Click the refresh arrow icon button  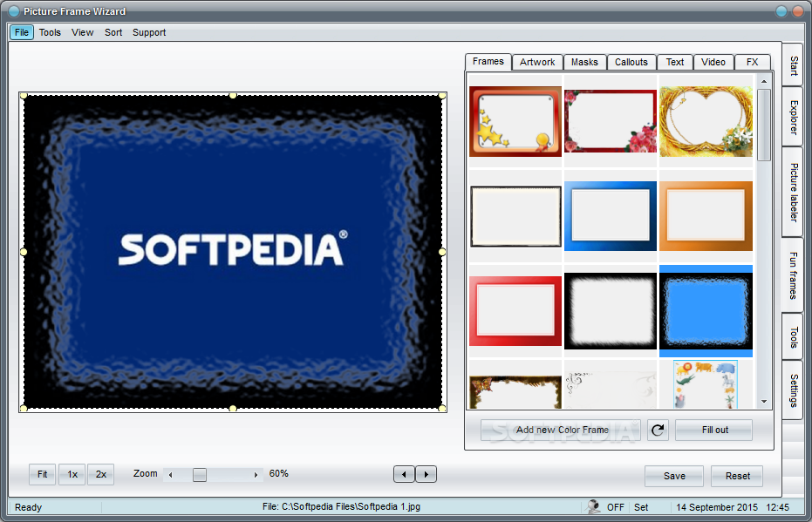[658, 430]
